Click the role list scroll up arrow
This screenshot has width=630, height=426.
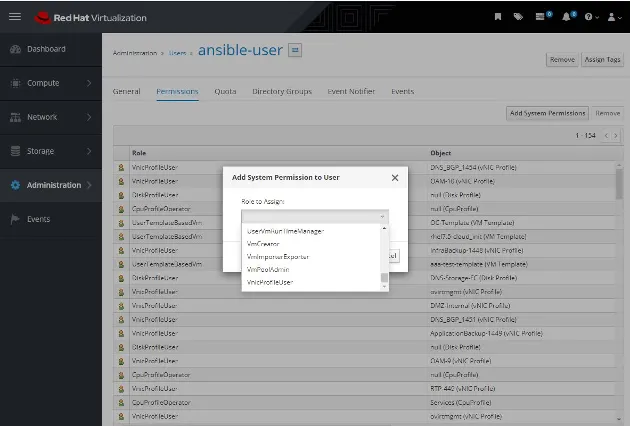(385, 228)
